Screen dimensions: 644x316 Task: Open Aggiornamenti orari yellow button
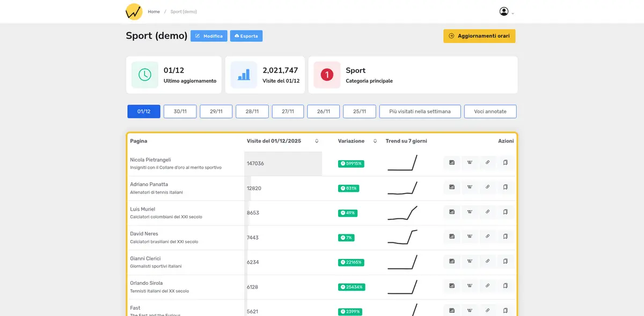click(479, 36)
